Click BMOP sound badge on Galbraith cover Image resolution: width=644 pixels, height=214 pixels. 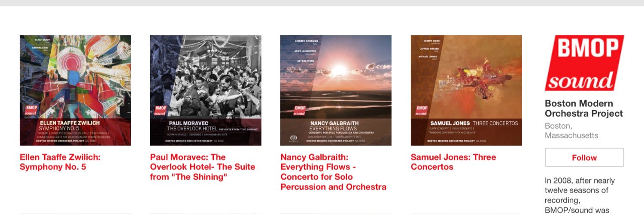(300, 110)
